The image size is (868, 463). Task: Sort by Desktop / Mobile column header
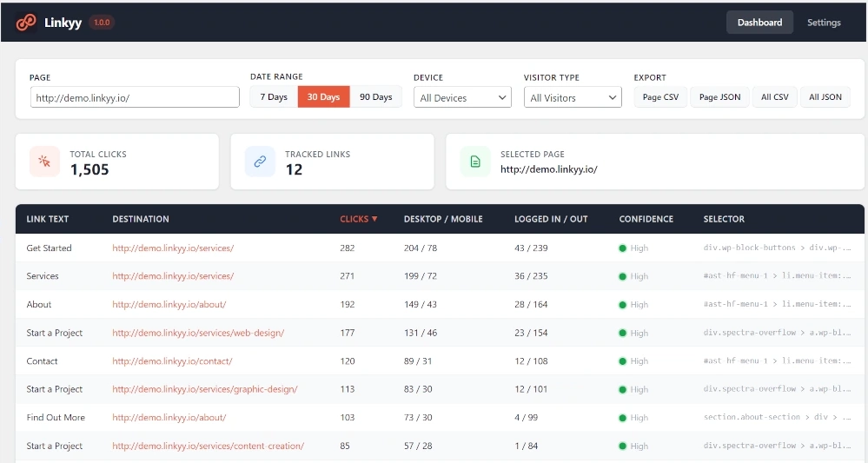point(443,219)
